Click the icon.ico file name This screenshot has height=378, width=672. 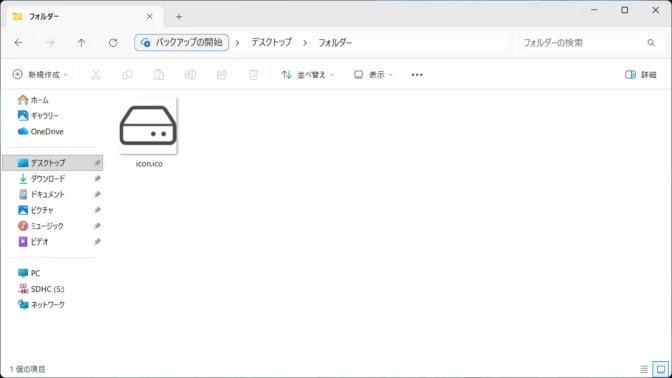149,164
